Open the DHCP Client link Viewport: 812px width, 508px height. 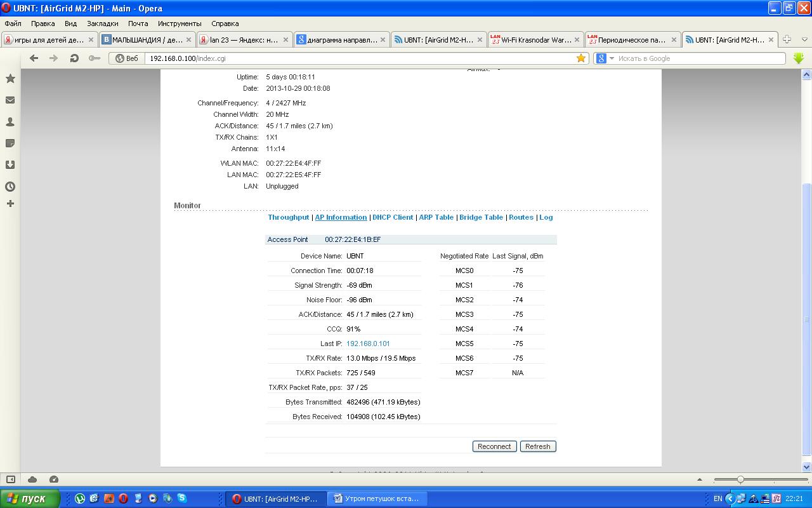[x=393, y=217]
